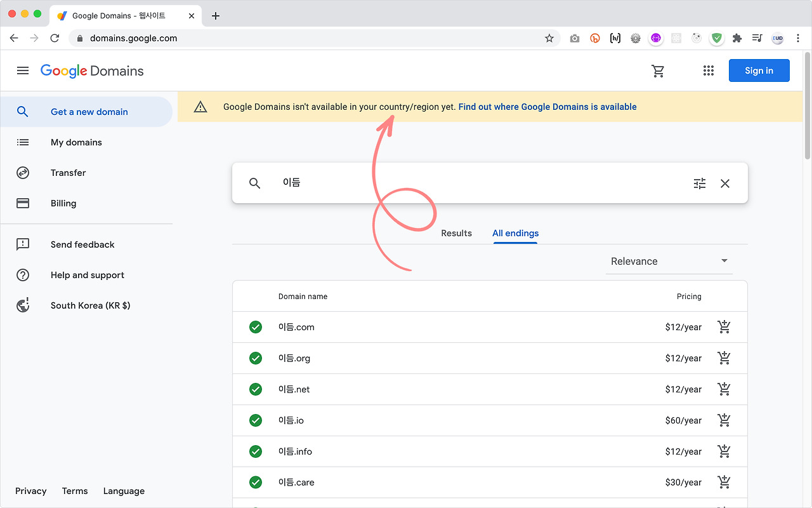Open the Relevance sort dropdown

pos(669,262)
